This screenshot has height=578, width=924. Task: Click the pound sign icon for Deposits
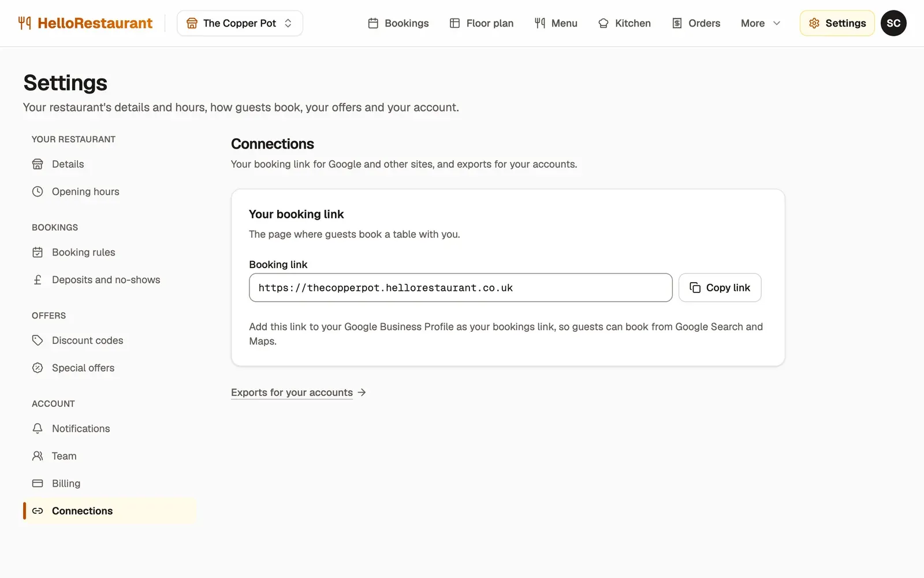coord(38,280)
